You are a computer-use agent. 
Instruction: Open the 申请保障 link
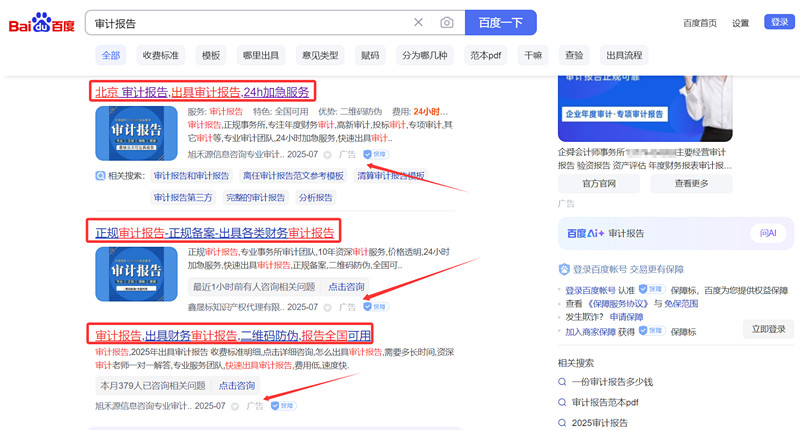[x=627, y=317]
